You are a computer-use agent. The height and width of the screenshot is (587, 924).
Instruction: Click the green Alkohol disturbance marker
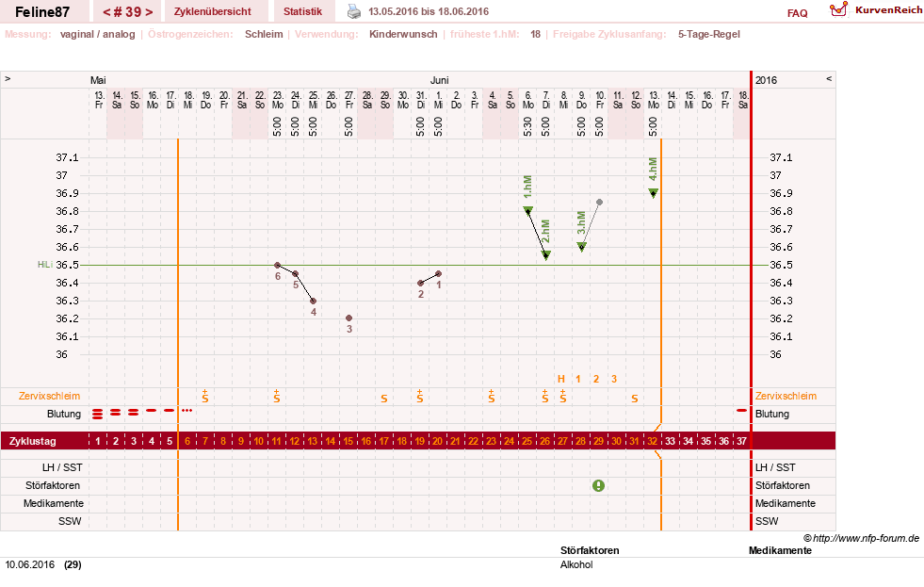pyautogui.click(x=598, y=485)
